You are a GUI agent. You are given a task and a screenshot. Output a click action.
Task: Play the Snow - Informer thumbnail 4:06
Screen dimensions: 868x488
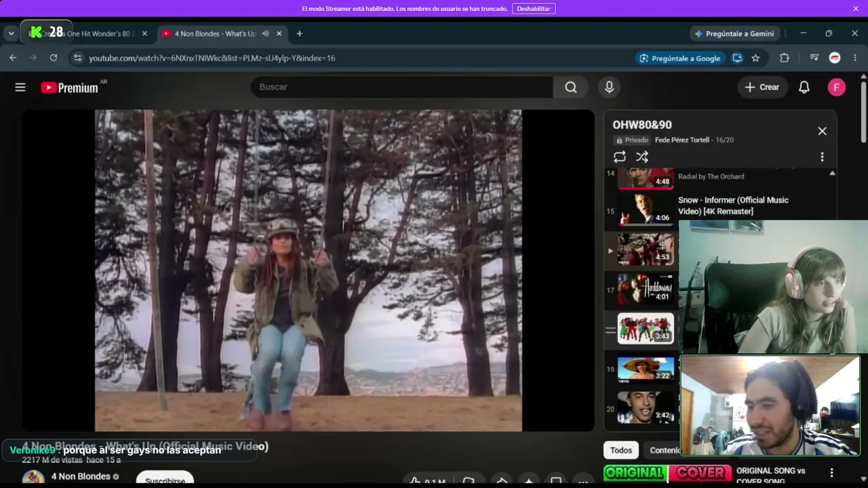(x=646, y=210)
